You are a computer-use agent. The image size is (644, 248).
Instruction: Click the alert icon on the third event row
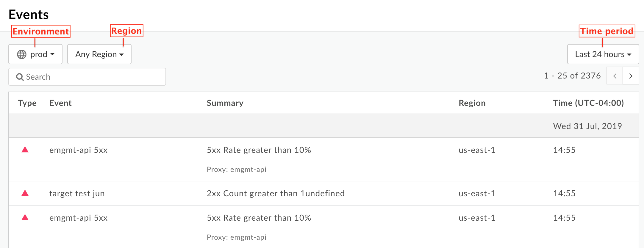point(25,218)
